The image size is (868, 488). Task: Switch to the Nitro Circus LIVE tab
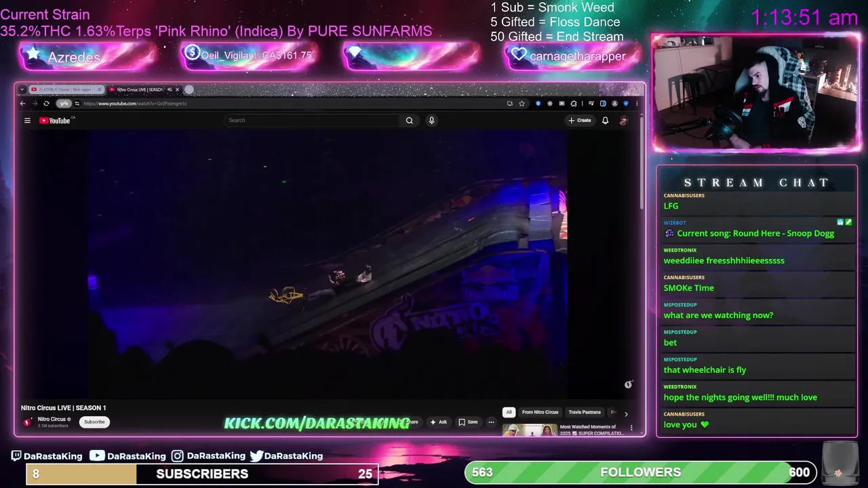tap(145, 89)
